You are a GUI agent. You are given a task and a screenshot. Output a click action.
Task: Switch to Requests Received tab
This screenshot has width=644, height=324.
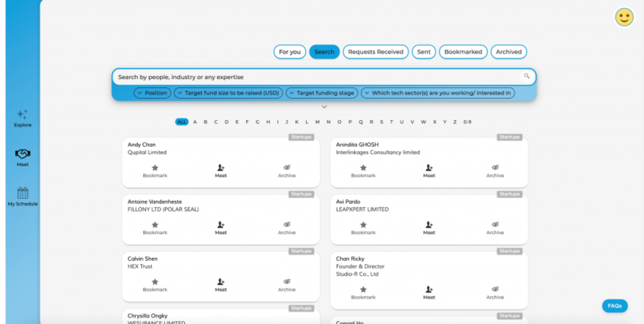pyautogui.click(x=375, y=52)
